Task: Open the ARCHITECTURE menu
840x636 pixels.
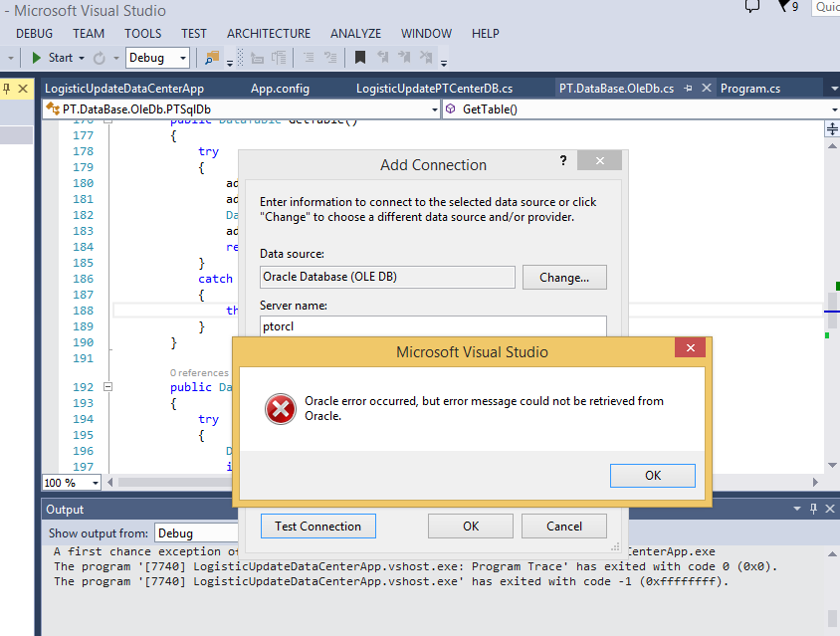Action: (269, 33)
